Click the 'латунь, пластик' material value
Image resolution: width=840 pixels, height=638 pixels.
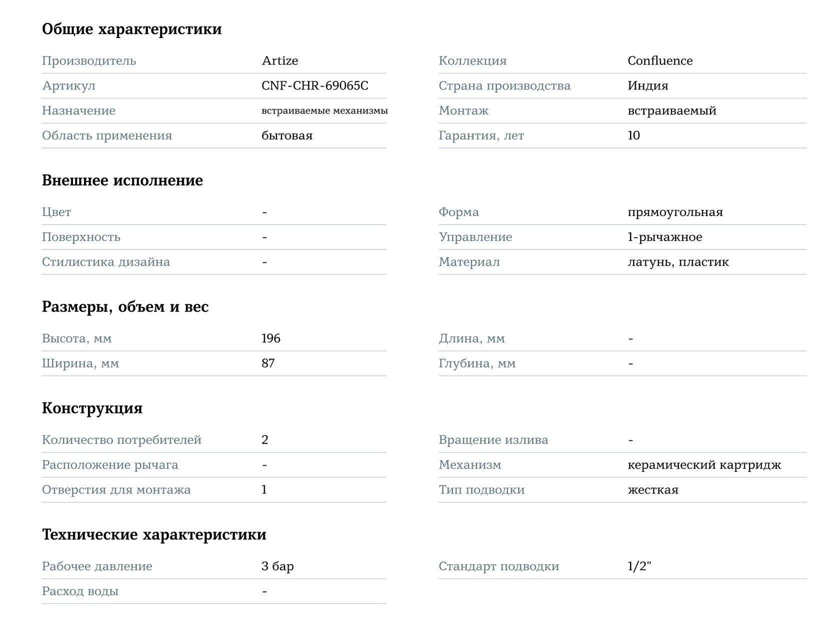point(678,262)
